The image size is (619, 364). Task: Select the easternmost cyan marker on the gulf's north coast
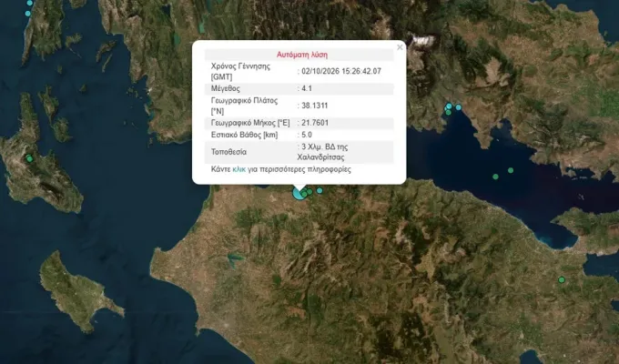click(458, 107)
